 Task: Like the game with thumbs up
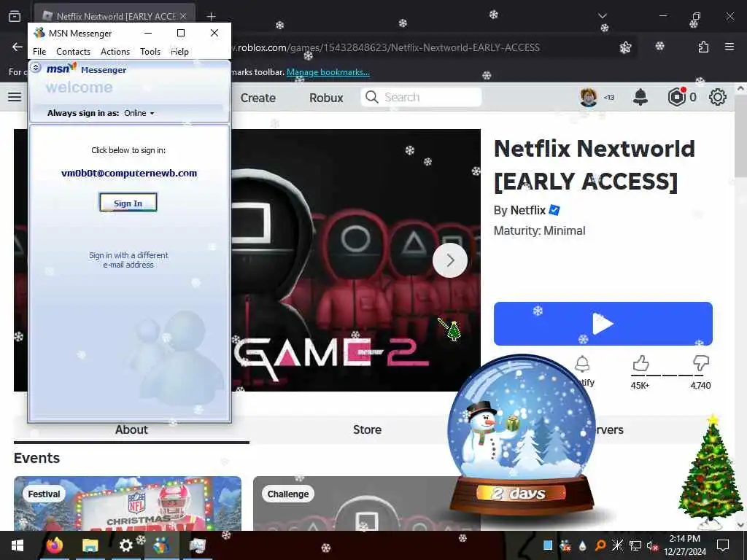[x=640, y=363]
